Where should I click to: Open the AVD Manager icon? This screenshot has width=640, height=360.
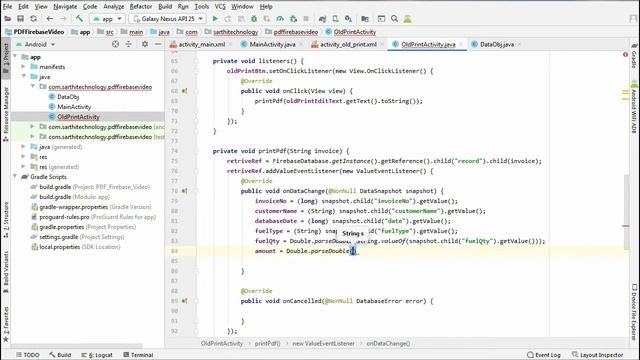(x=335, y=19)
